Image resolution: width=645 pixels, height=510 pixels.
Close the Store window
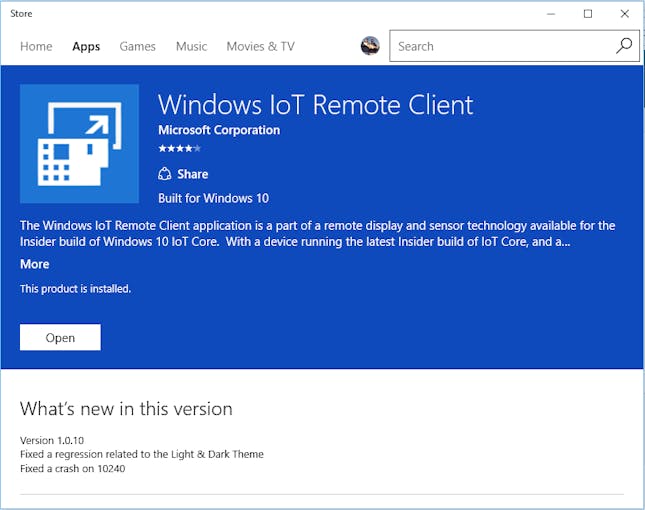[625, 13]
